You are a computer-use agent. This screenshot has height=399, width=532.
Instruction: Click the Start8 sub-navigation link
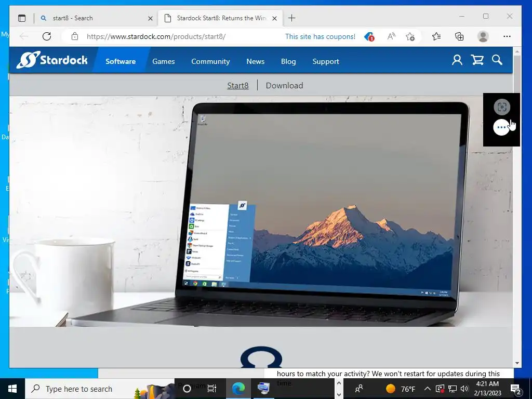click(x=238, y=86)
